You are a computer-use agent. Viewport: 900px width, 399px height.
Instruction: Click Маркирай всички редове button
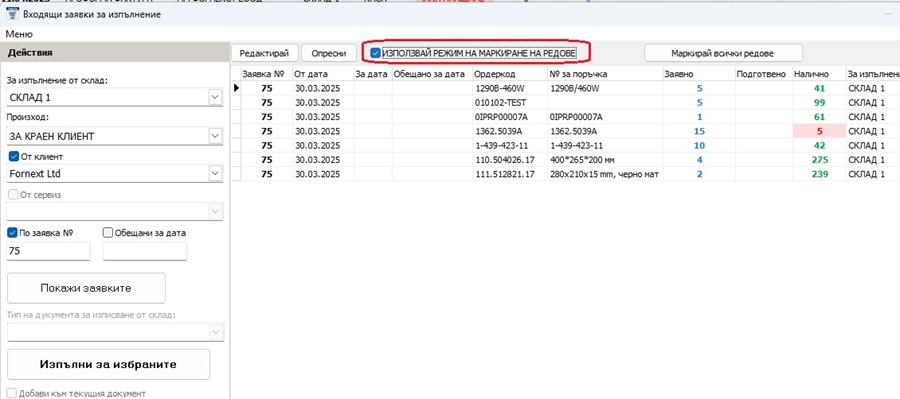[723, 53]
